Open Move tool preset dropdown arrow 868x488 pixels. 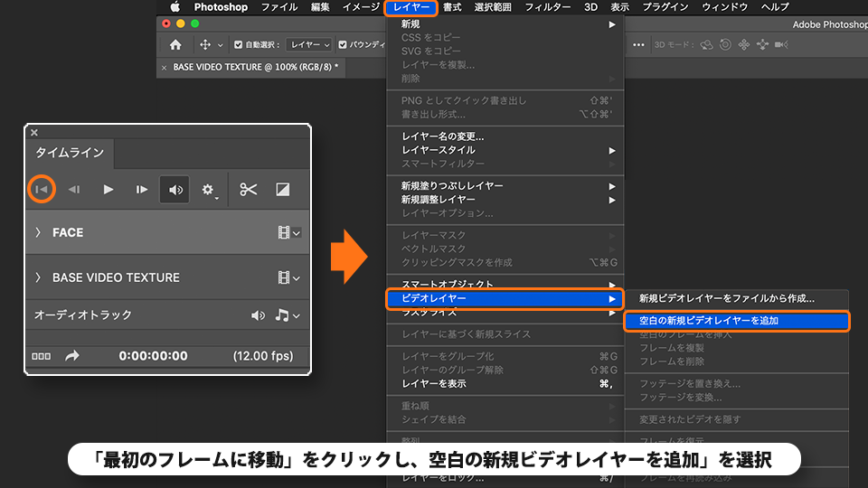(x=221, y=45)
